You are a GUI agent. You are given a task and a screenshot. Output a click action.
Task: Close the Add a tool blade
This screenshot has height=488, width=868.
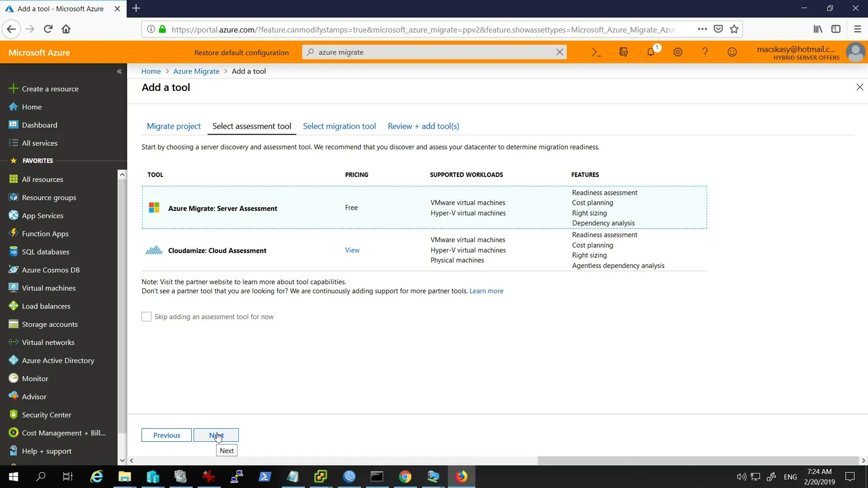860,87
